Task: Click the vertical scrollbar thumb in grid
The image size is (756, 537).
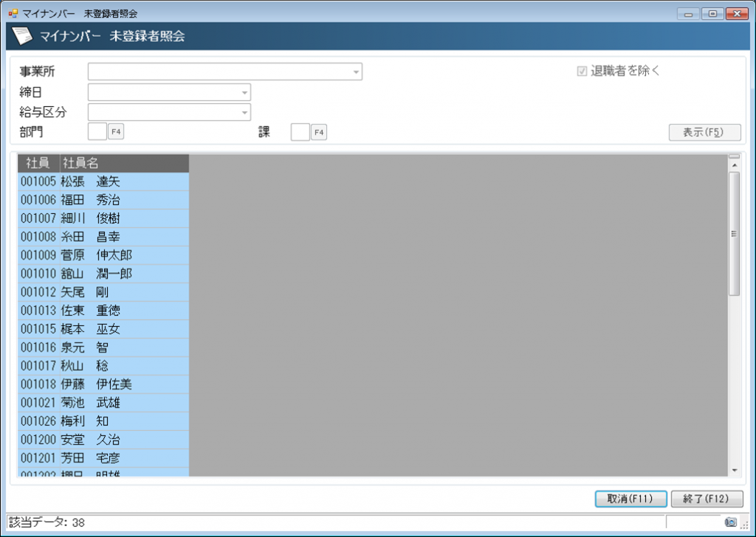Action: [734, 234]
